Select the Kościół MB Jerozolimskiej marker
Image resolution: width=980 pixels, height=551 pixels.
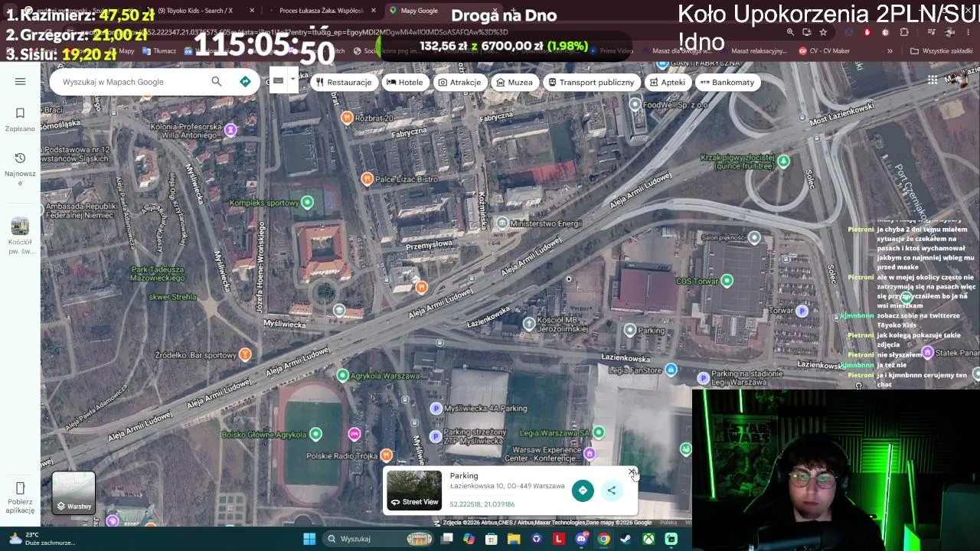coord(529,324)
